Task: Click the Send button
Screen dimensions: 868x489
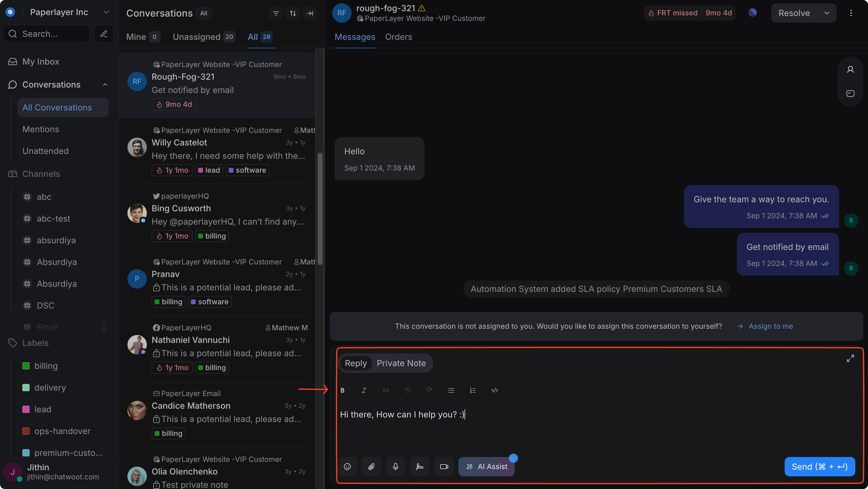Action: pyautogui.click(x=819, y=467)
